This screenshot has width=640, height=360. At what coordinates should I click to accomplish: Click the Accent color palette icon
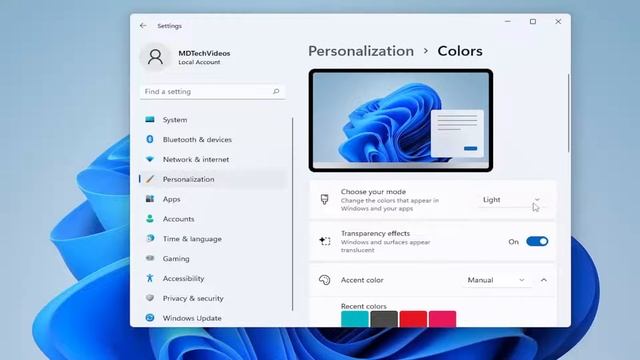coord(324,280)
